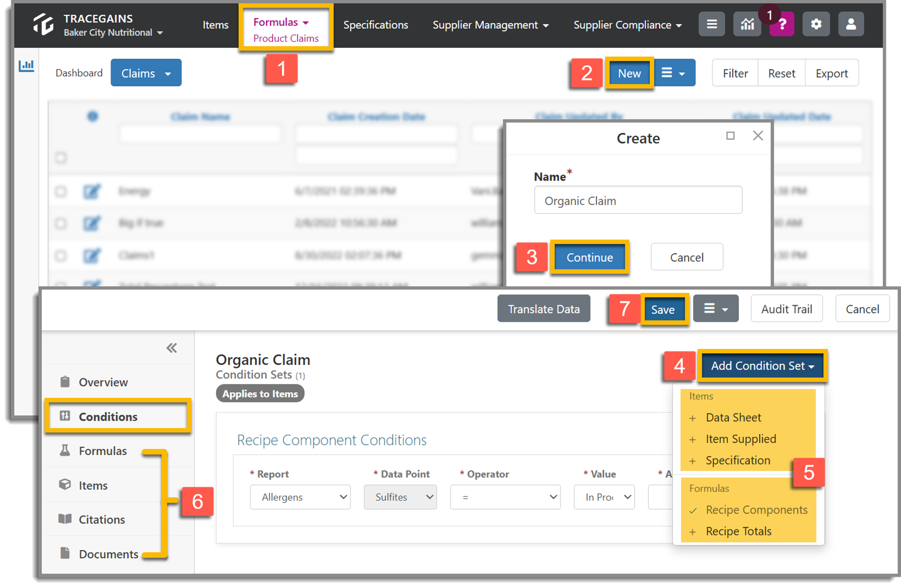Click the Organic Claim name input field
The image size is (901, 588).
638,200
